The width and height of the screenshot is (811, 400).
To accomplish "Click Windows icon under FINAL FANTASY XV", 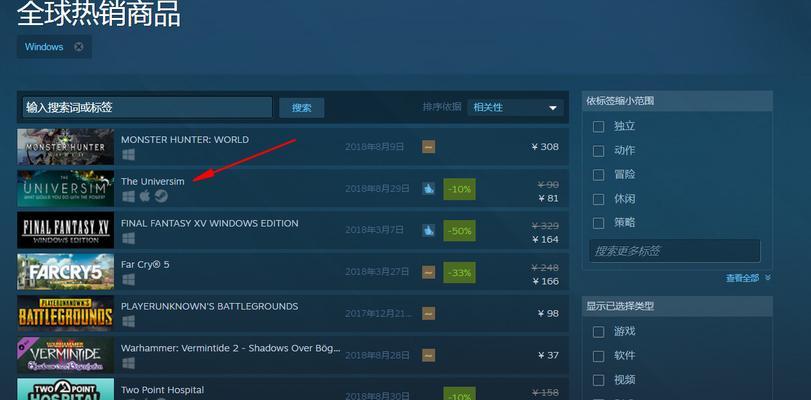I will (x=128, y=238).
